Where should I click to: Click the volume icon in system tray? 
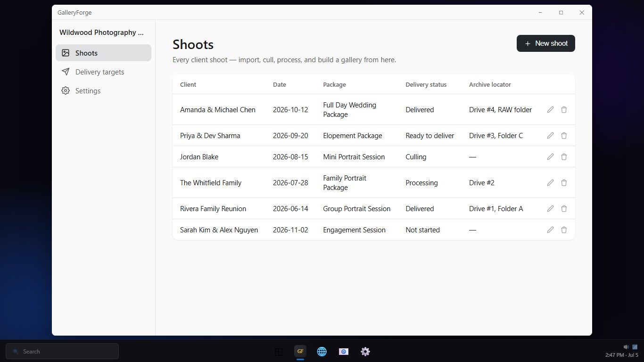(x=626, y=347)
